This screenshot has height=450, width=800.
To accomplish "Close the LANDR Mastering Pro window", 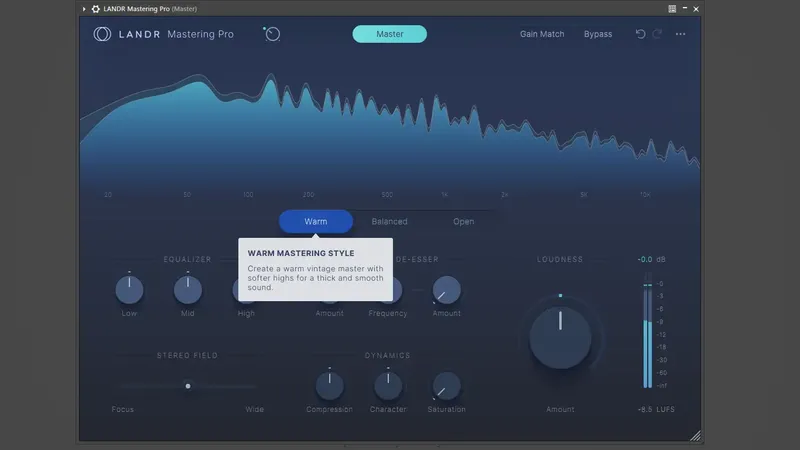I will pyautogui.click(x=696, y=9).
